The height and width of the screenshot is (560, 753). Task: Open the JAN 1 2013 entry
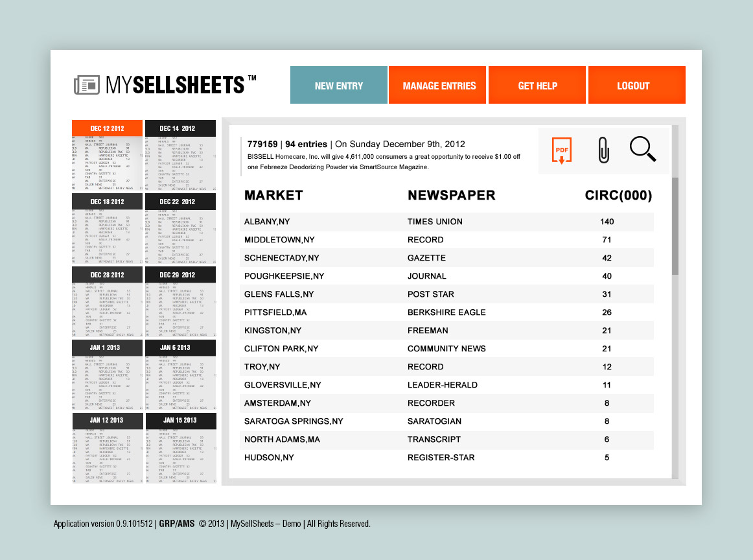106,347
